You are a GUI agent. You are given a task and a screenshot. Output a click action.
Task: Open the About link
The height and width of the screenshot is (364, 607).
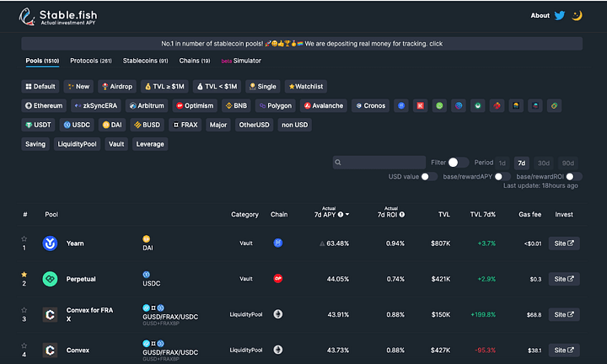[540, 15]
